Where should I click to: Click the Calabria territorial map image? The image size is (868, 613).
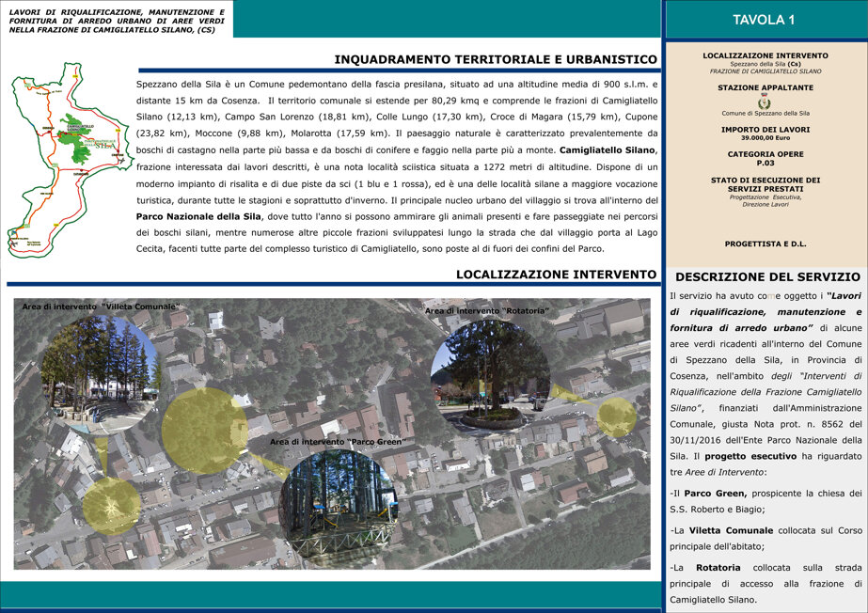coord(71,160)
